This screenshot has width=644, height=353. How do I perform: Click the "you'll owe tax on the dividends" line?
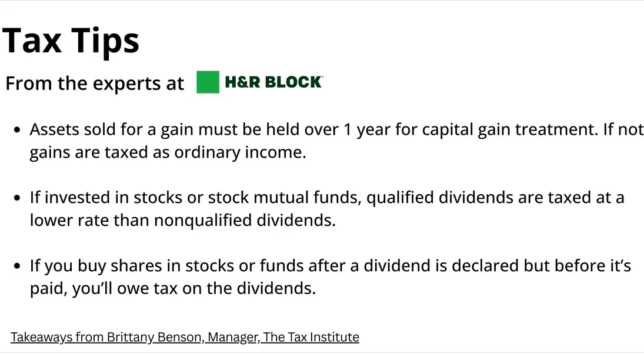(173, 289)
